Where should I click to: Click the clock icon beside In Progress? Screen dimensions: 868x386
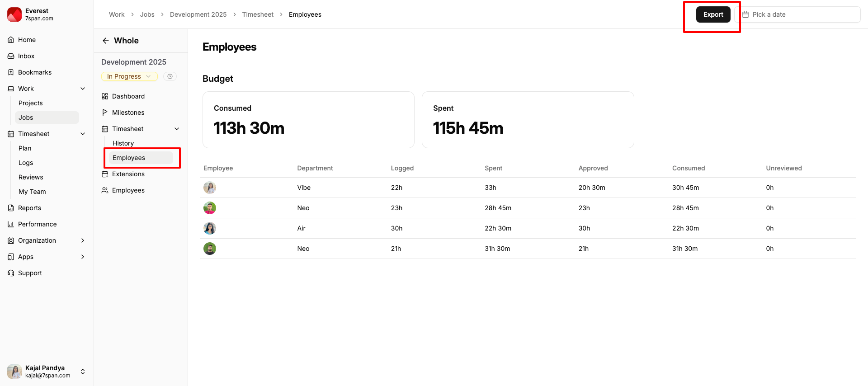pos(170,76)
